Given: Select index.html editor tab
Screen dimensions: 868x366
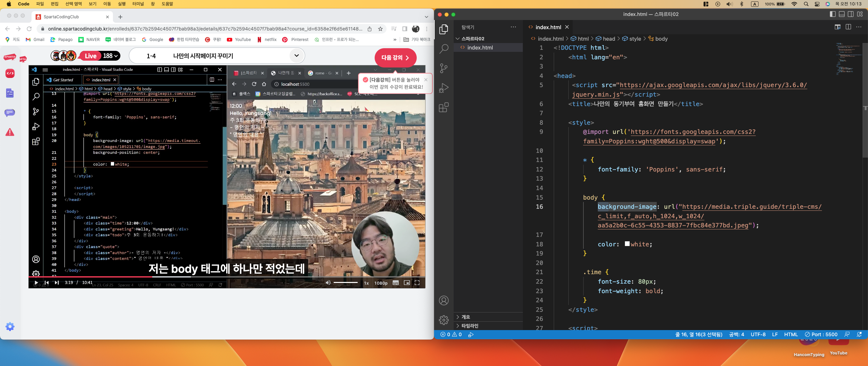Looking at the screenshot, I should tap(548, 27).
